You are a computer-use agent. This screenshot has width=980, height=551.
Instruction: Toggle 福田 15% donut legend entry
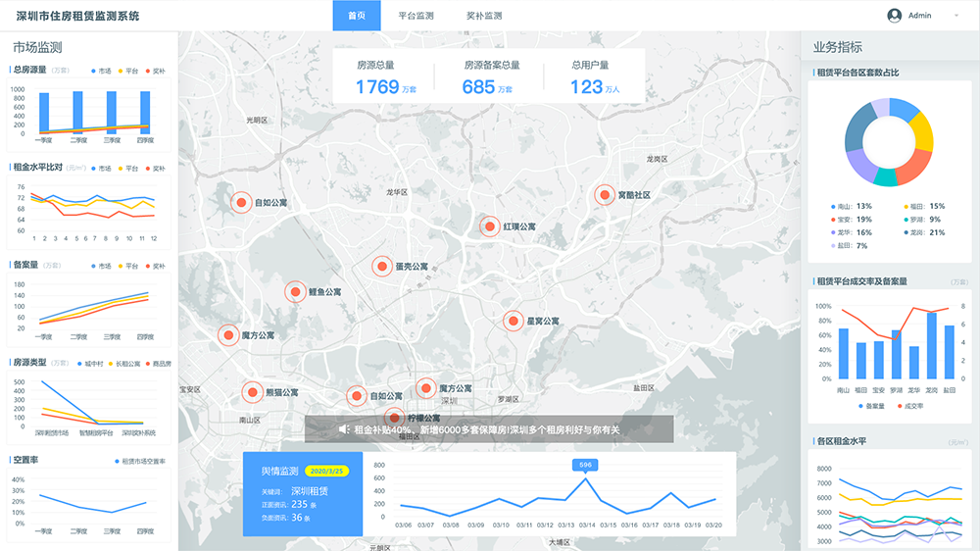point(924,207)
